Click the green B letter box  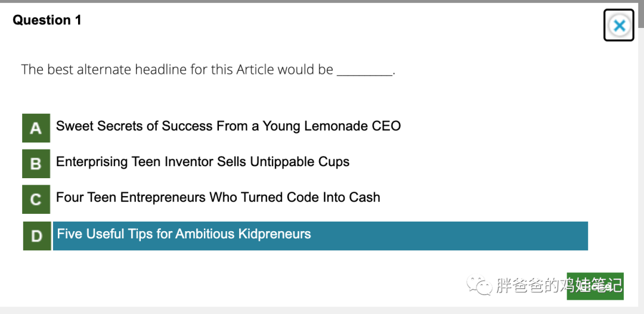pyautogui.click(x=36, y=164)
